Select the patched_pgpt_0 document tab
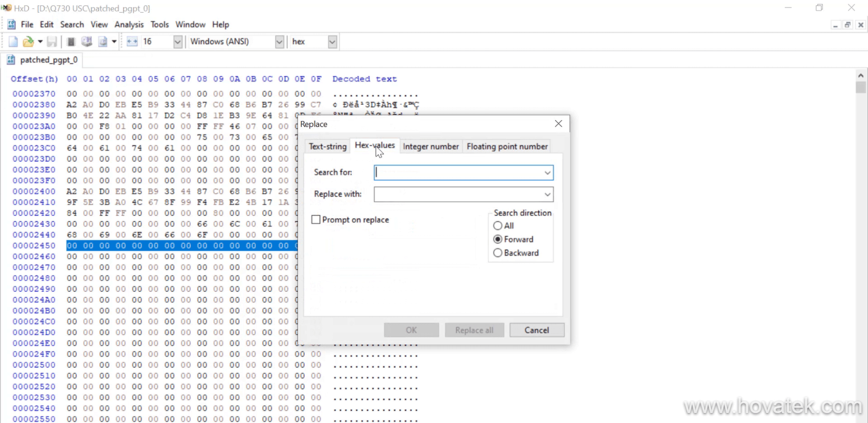The image size is (868, 423). pos(42,60)
